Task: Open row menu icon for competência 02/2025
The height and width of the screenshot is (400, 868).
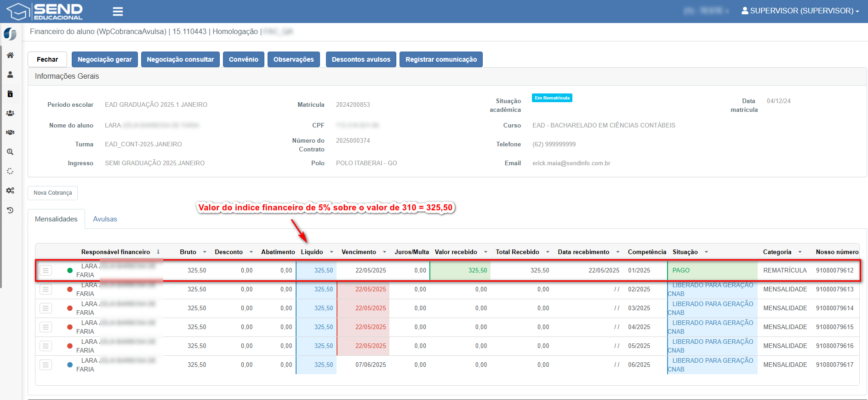Action: pos(46,290)
